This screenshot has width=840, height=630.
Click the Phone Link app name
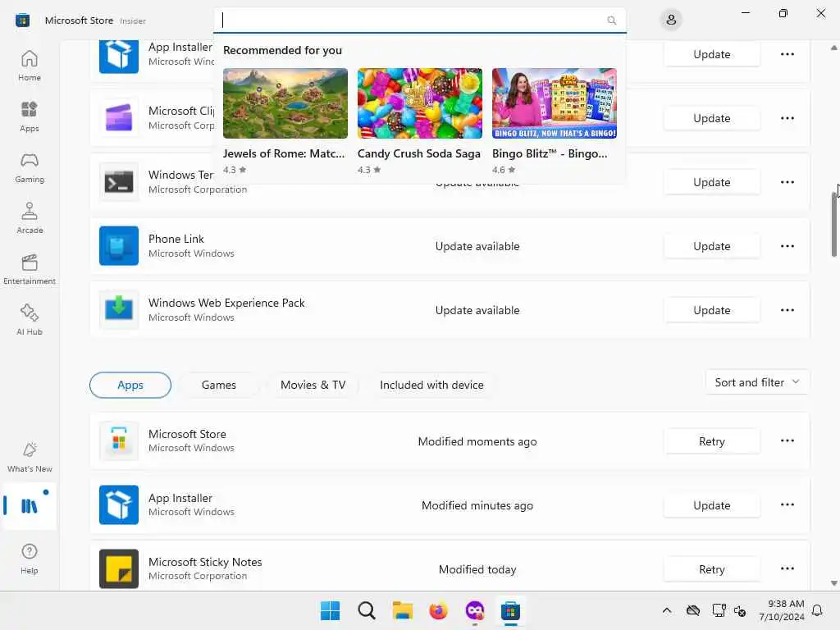click(176, 239)
